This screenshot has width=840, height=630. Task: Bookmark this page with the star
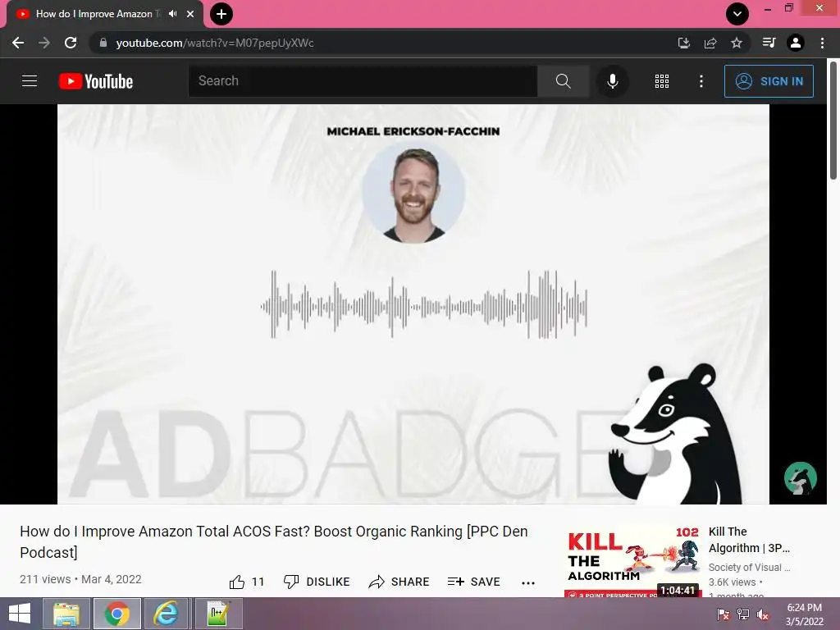click(x=737, y=43)
